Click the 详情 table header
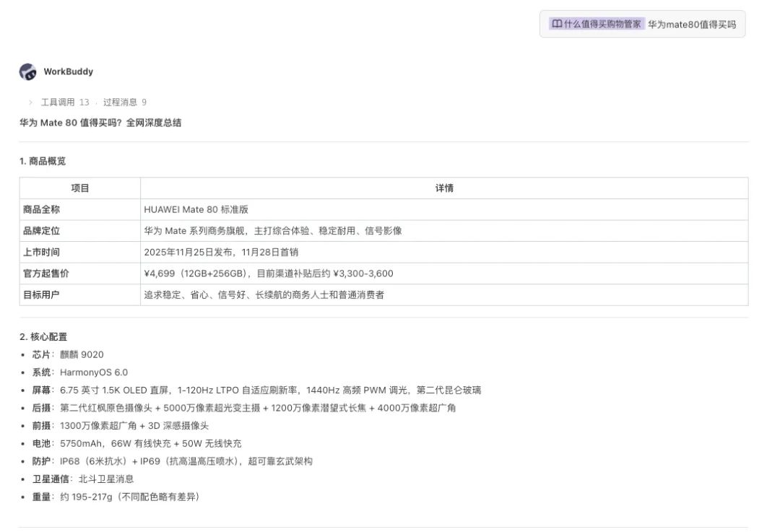 point(444,188)
